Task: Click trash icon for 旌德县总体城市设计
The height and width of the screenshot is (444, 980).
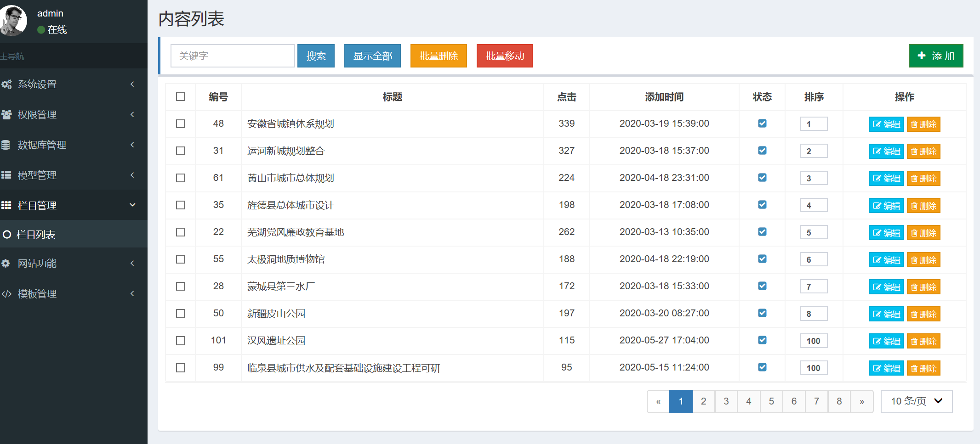Action: point(914,206)
